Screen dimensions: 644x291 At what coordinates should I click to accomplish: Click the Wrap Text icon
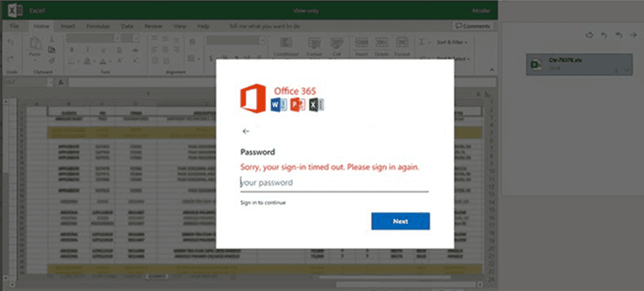click(x=192, y=43)
